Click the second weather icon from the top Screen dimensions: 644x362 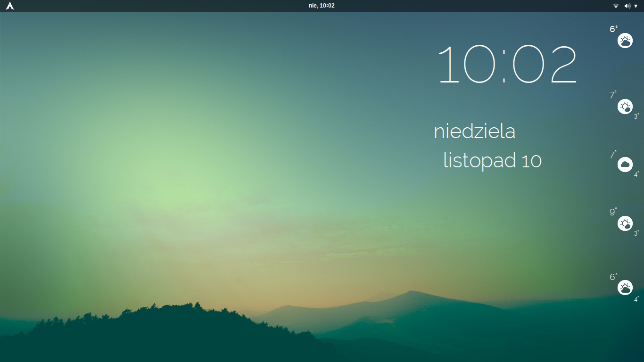click(x=625, y=107)
